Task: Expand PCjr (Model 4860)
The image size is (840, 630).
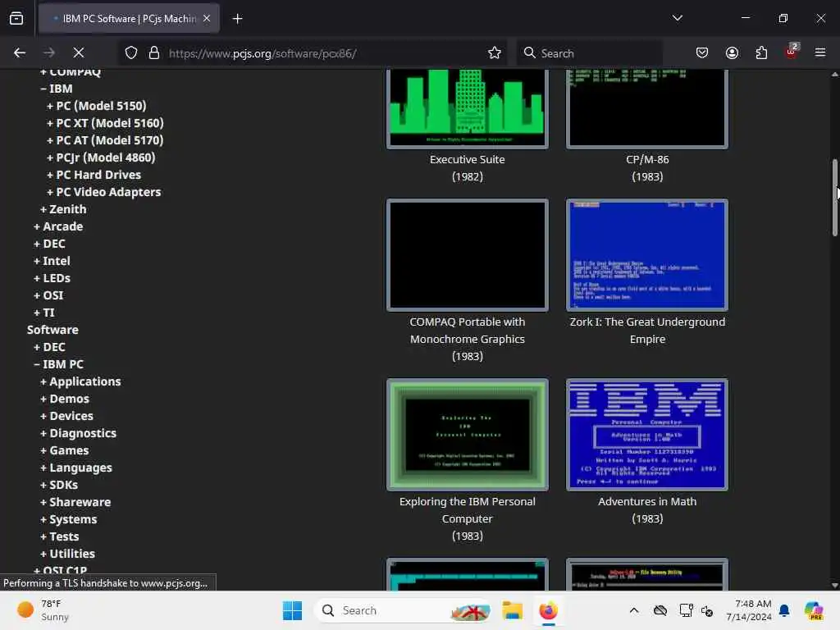Action: click(101, 157)
